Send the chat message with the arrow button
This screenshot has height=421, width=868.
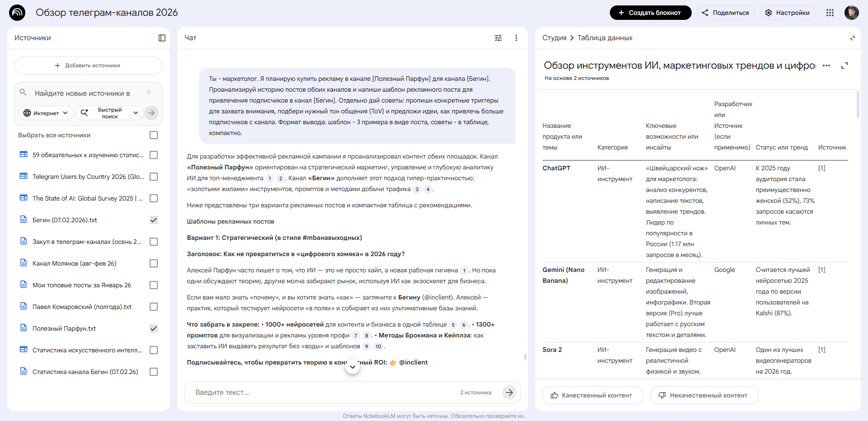coord(509,393)
